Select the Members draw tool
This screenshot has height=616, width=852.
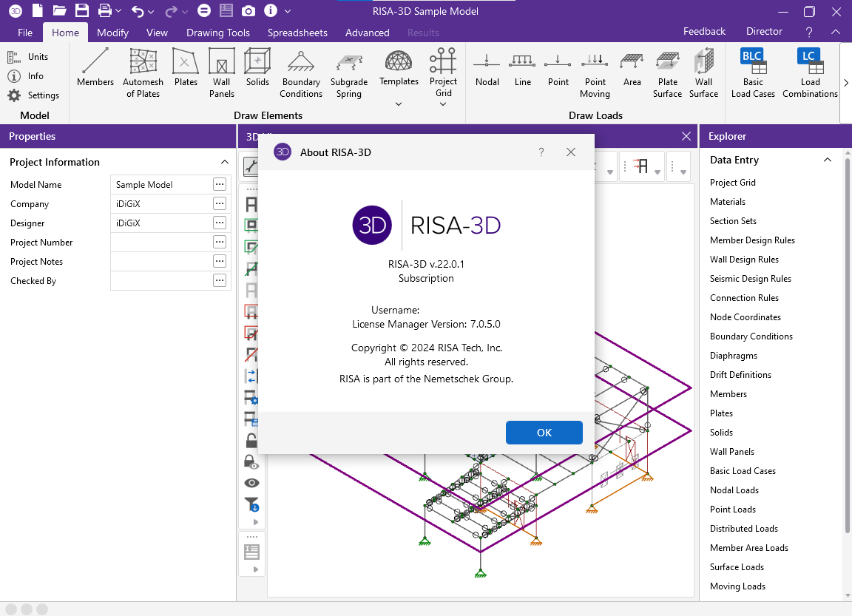point(95,67)
